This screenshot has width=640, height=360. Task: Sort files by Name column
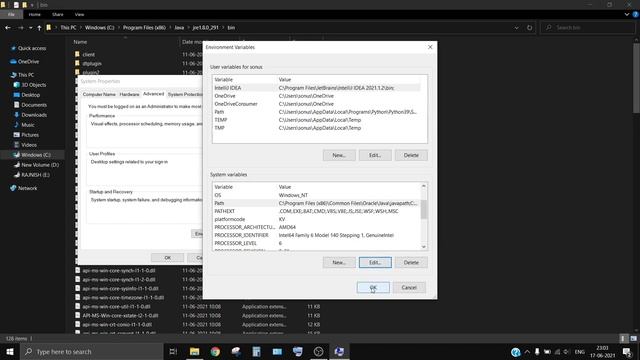tap(80, 42)
